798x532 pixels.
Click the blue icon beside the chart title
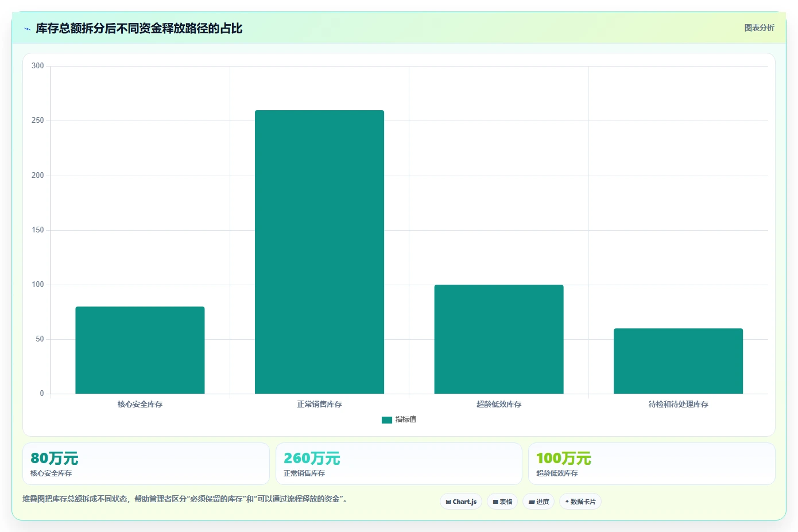pos(27,29)
